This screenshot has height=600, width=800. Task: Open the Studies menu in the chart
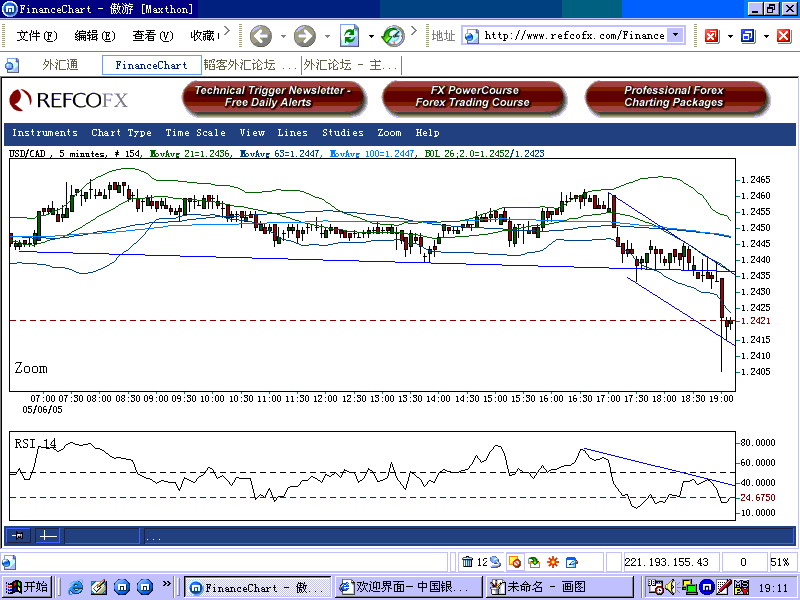click(x=343, y=132)
